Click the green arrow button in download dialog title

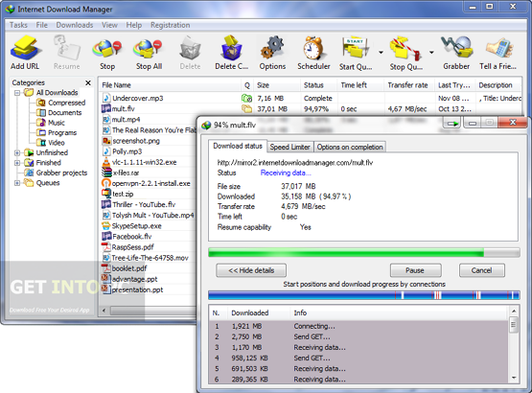click(x=451, y=124)
